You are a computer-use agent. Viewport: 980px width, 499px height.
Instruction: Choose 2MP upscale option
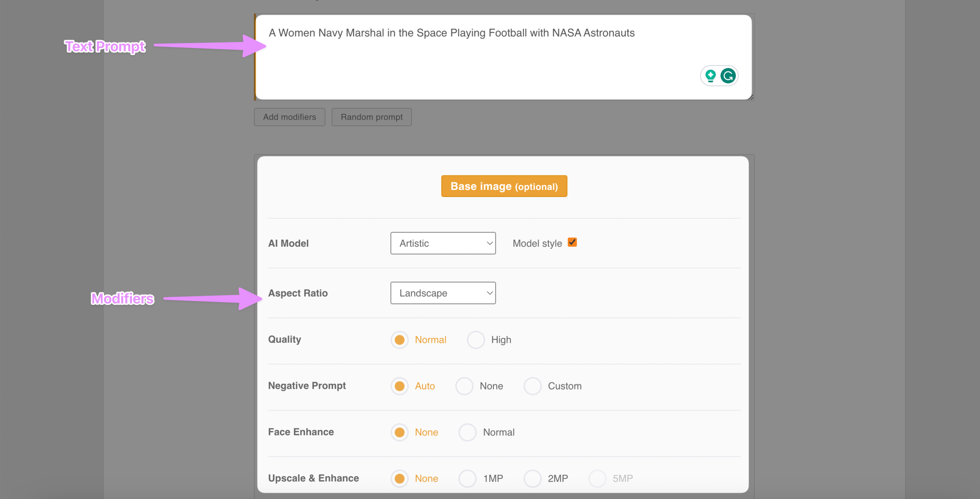click(532, 478)
